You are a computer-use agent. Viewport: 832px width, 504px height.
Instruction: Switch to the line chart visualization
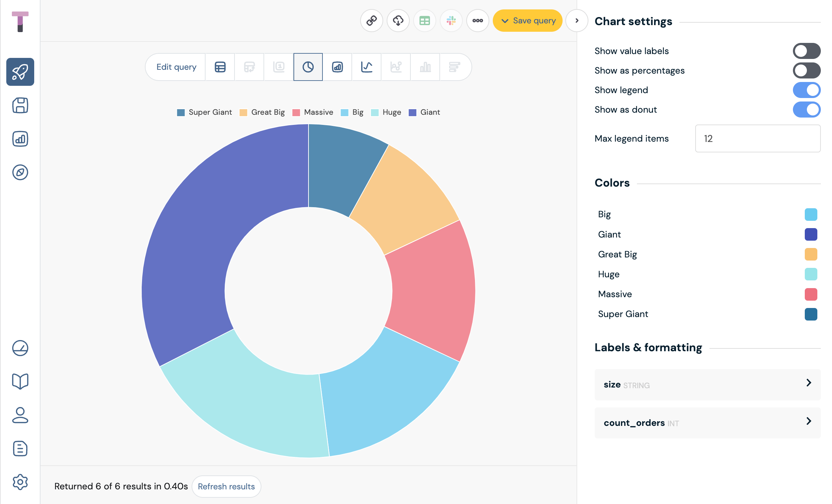(x=366, y=67)
